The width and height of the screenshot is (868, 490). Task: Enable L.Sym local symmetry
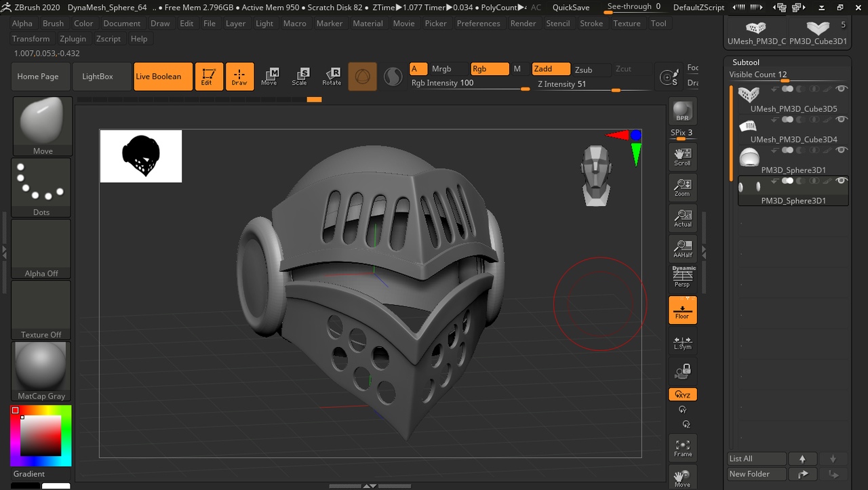tap(682, 342)
